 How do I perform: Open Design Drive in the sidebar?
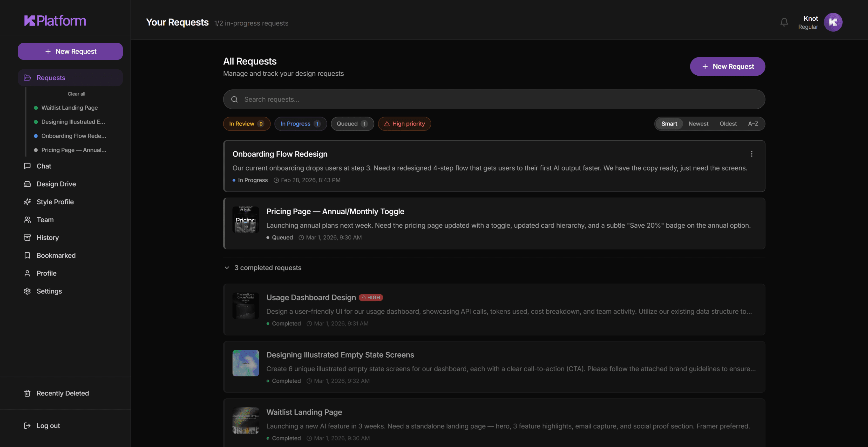(x=56, y=184)
